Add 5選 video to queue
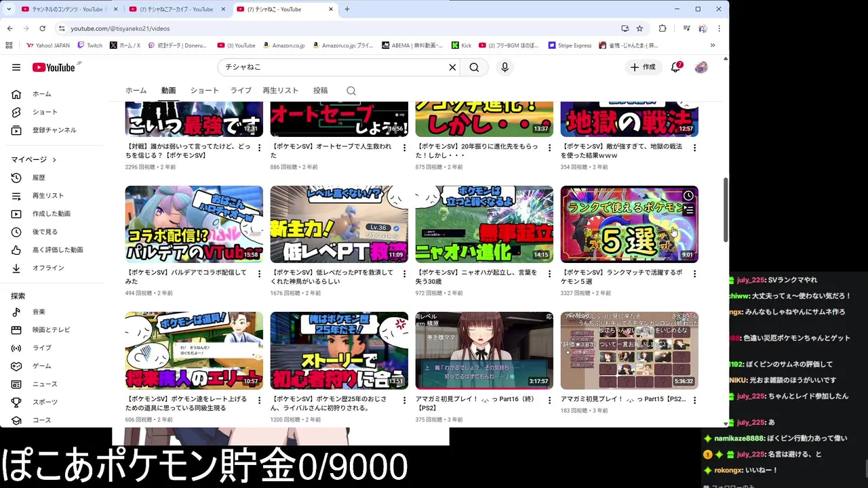The image size is (868, 488). [x=688, y=211]
